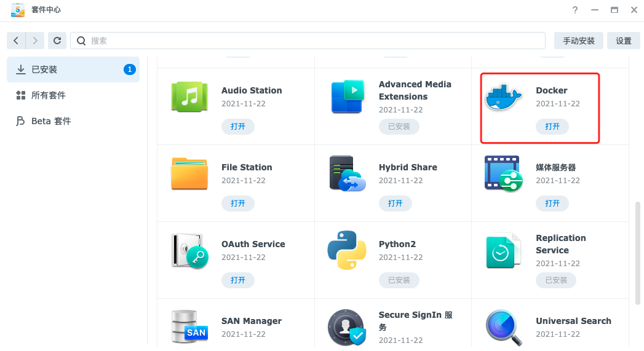The height and width of the screenshot is (351, 644).
Task: Click the Advanced Media Extensions icon
Action: click(347, 97)
